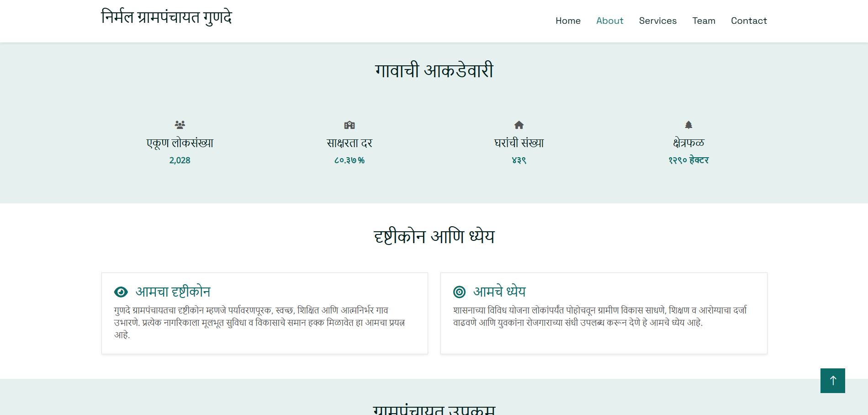Image resolution: width=868 pixels, height=415 pixels.
Task: Click the 2,028 population figure
Action: point(180,160)
